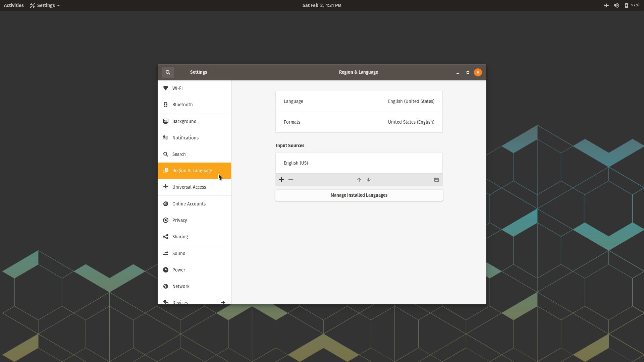Click Manage Installed Languages button
This screenshot has height=362, width=644.
359,195
